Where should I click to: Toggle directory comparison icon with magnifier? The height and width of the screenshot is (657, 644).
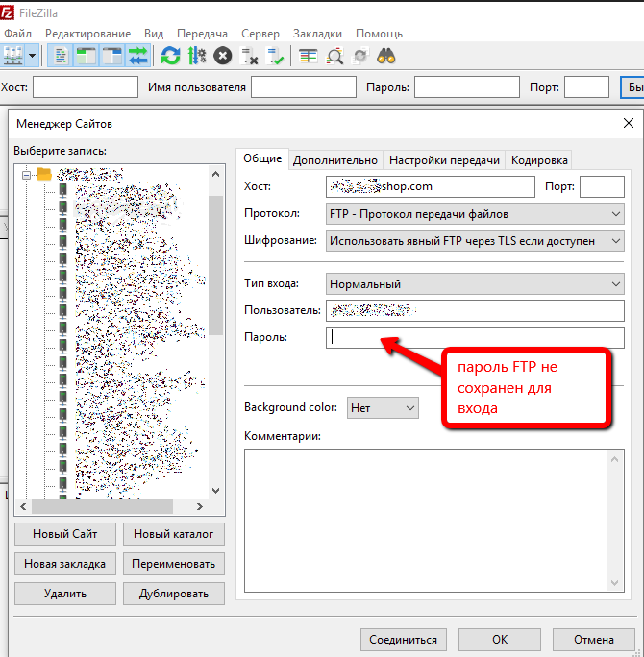(x=334, y=56)
